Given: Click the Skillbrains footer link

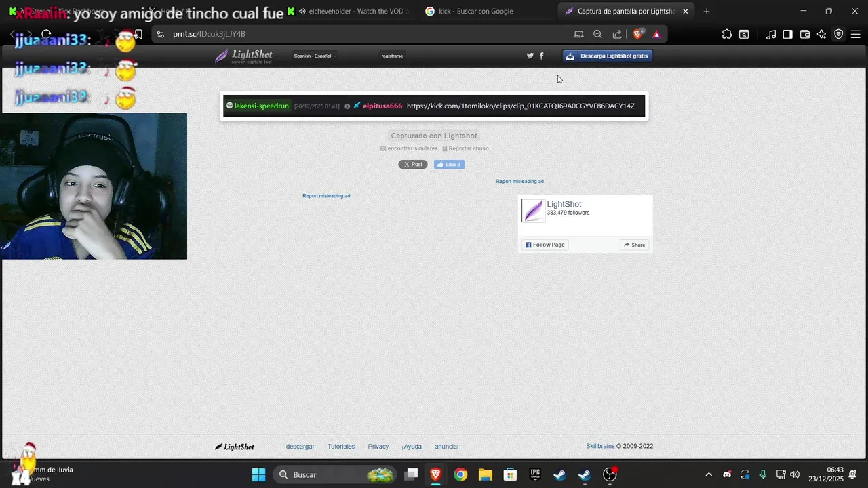Looking at the screenshot, I should click(x=600, y=446).
